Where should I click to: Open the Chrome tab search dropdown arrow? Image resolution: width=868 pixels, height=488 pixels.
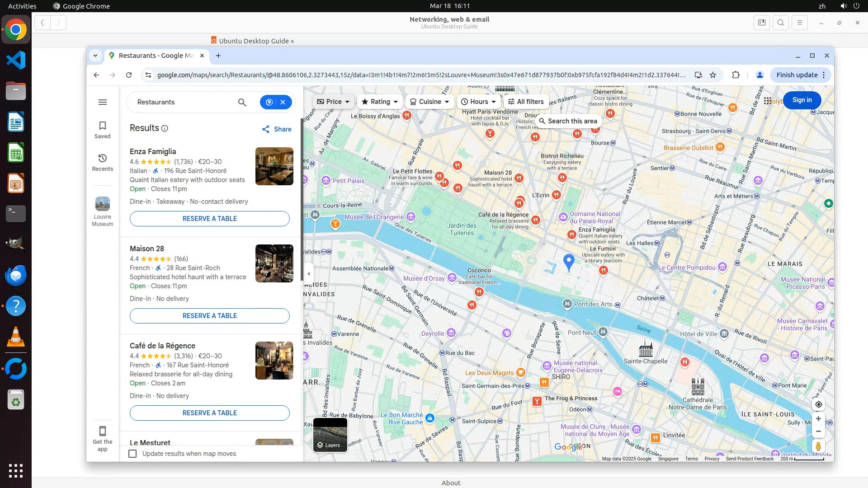tap(95, 56)
